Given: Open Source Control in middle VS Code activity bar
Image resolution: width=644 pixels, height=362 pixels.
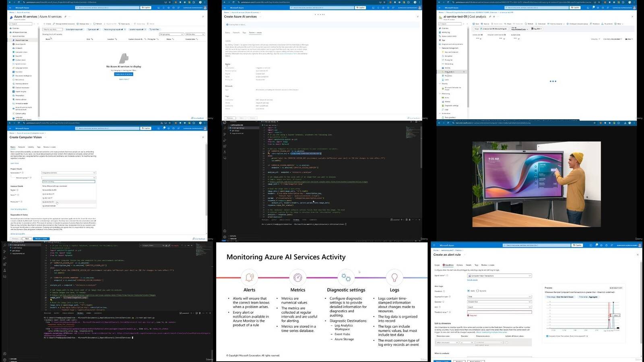Looking at the screenshot, I should click(x=225, y=134).
